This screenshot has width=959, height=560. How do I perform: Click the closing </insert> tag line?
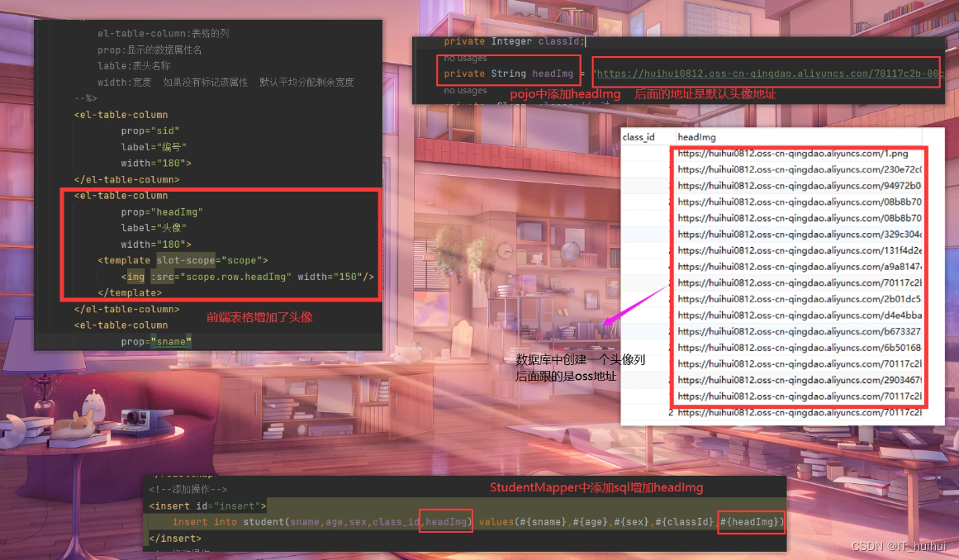(175, 539)
